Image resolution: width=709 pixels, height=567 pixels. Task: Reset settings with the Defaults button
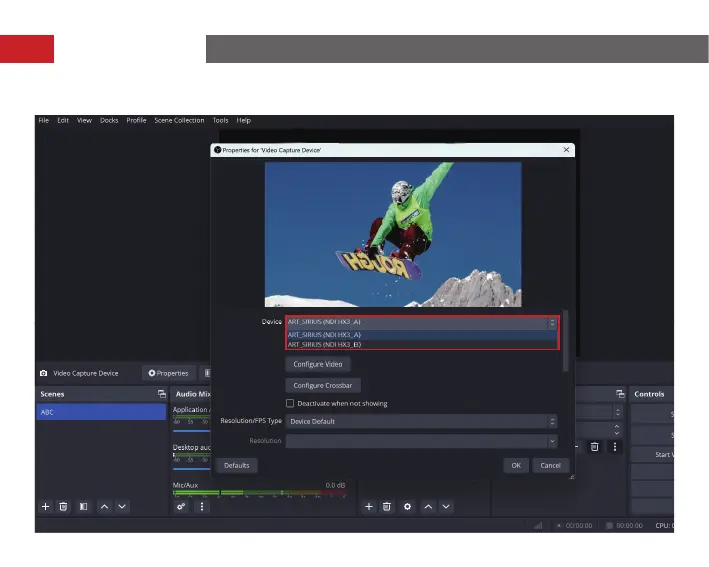(x=237, y=466)
